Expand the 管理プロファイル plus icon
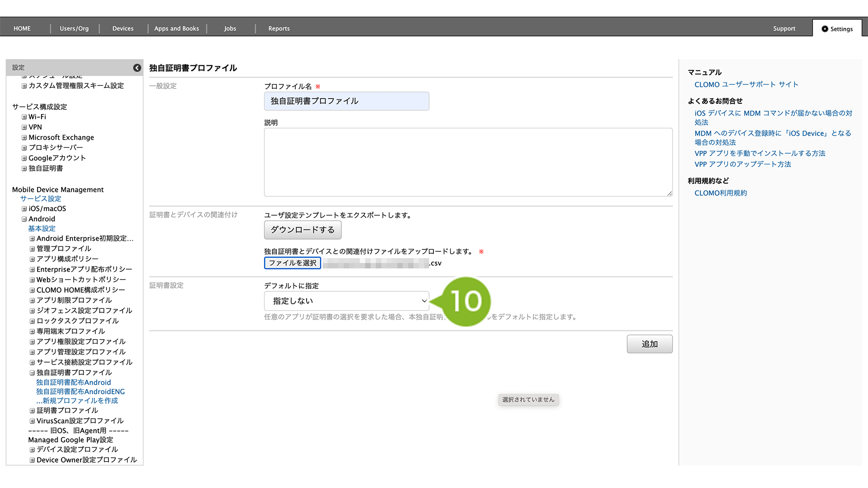The image size is (868, 488). click(x=32, y=249)
